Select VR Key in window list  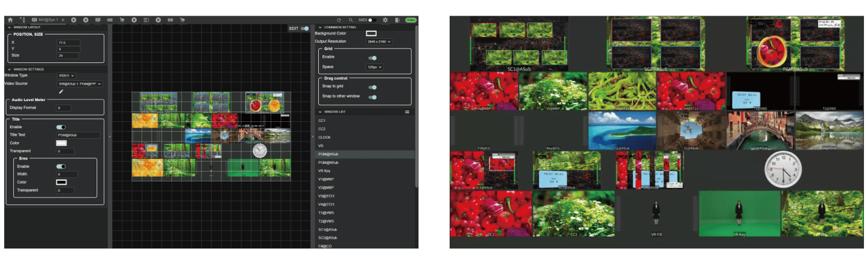pyautogui.click(x=365, y=172)
